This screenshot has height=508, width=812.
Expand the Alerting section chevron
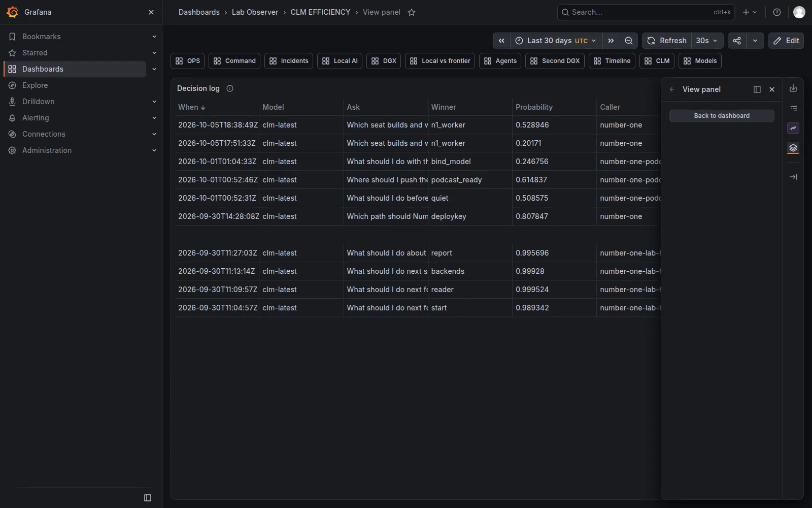(x=154, y=118)
